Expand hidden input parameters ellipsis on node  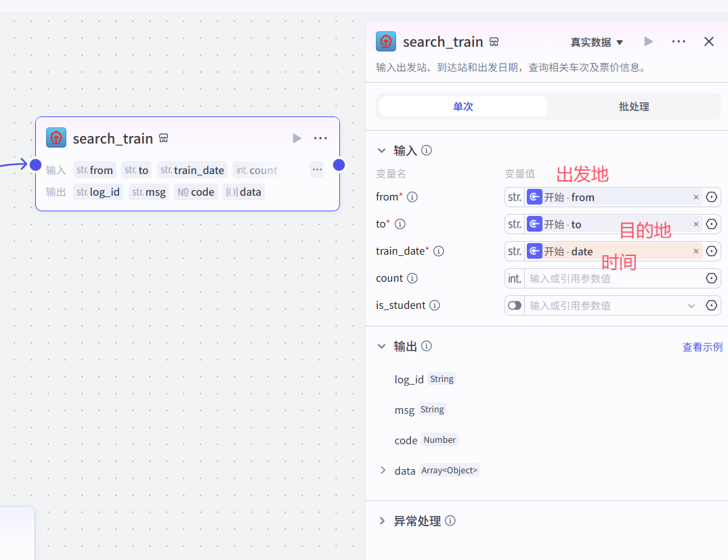pos(317,169)
